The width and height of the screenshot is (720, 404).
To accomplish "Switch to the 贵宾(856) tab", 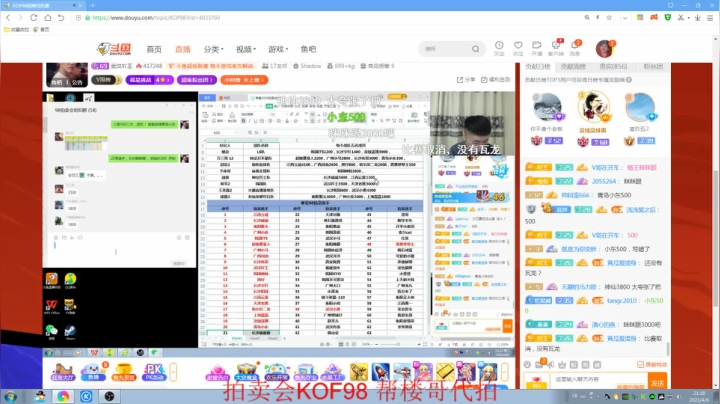I will pyautogui.click(x=613, y=67).
